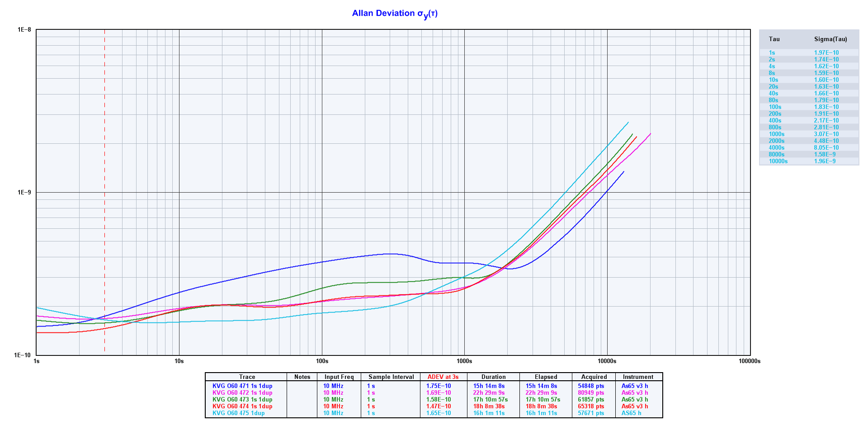Click 17h 10m 57s in Elapsed column
This screenshot has height=435, width=868.
[x=543, y=400]
